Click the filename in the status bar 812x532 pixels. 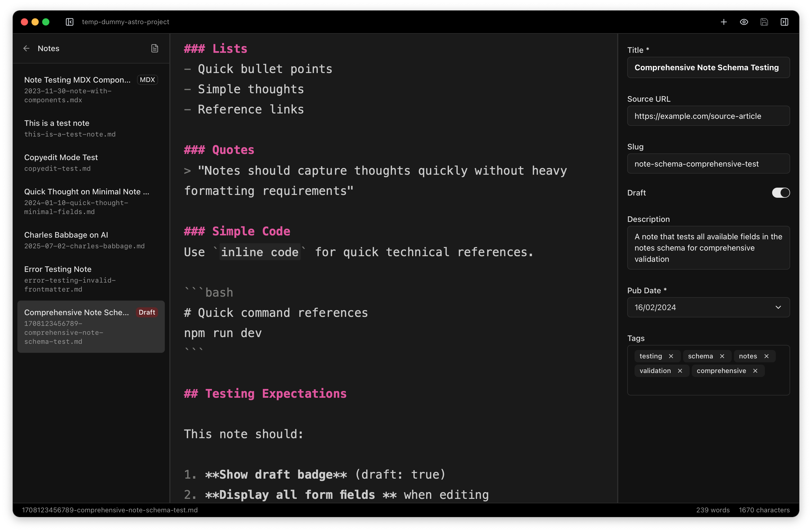tap(110, 510)
